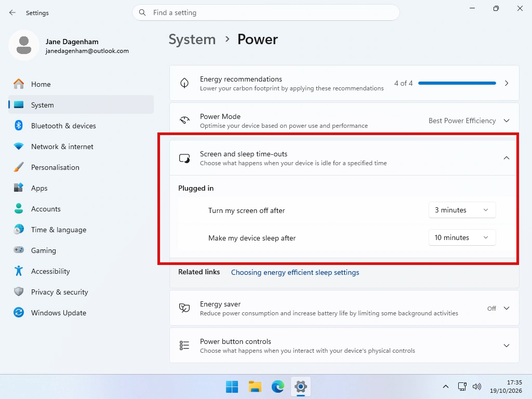Click the Accounts person icon
This screenshot has width=532, height=399.
pyautogui.click(x=19, y=208)
